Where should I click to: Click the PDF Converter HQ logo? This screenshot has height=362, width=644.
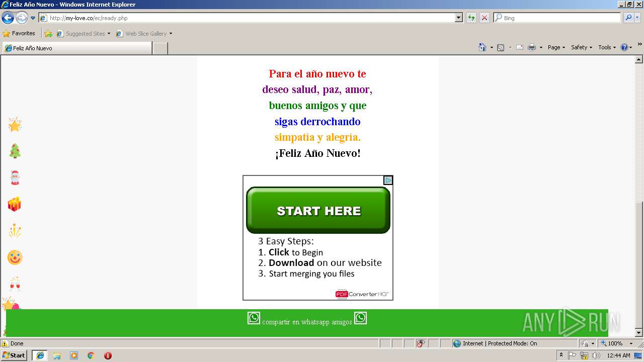tap(362, 294)
